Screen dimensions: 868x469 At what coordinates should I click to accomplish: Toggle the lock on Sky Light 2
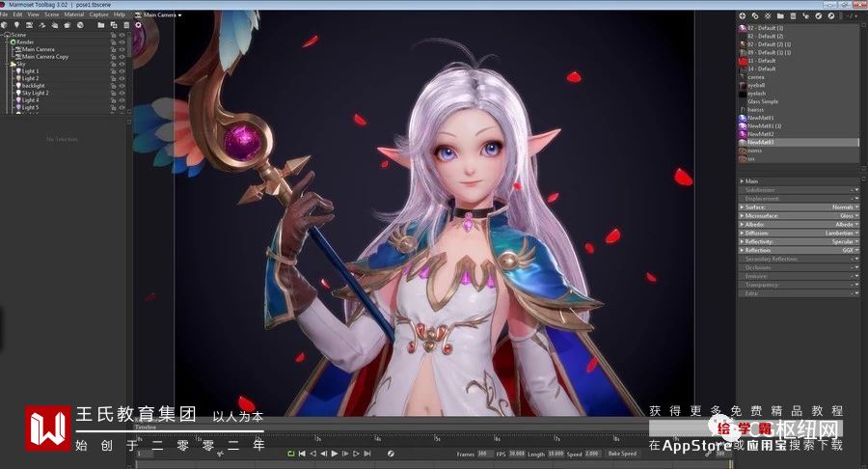coord(114,93)
